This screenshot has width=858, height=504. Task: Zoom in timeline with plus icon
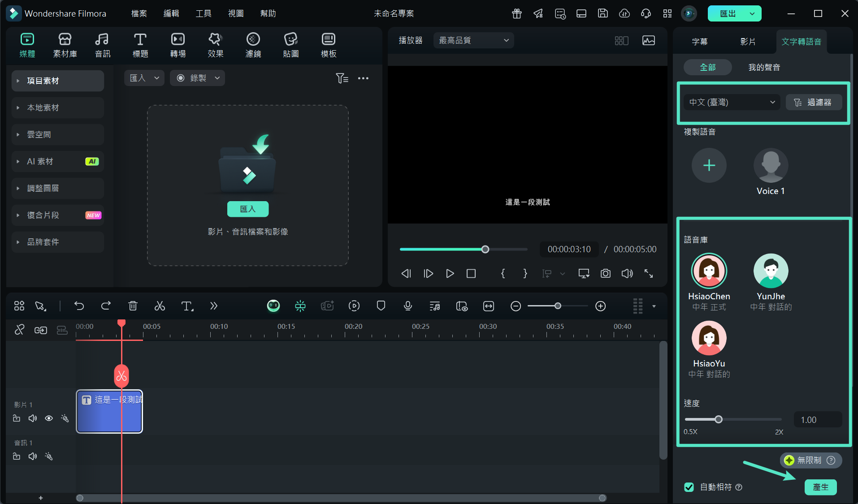point(601,306)
